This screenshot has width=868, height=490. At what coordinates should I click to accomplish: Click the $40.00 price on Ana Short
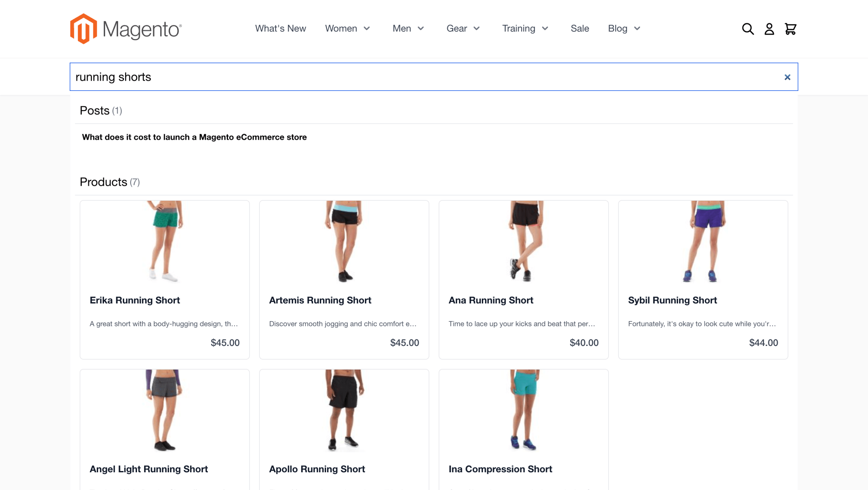point(584,343)
